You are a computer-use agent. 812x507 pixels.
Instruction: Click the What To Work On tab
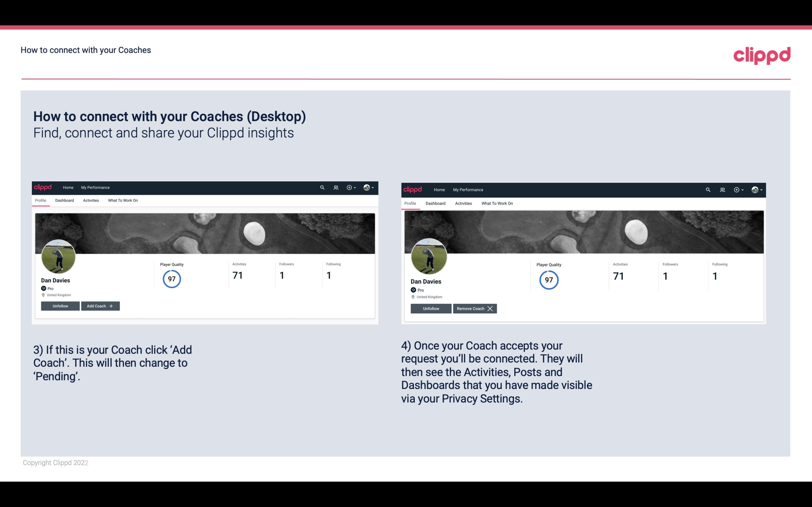coord(122,200)
